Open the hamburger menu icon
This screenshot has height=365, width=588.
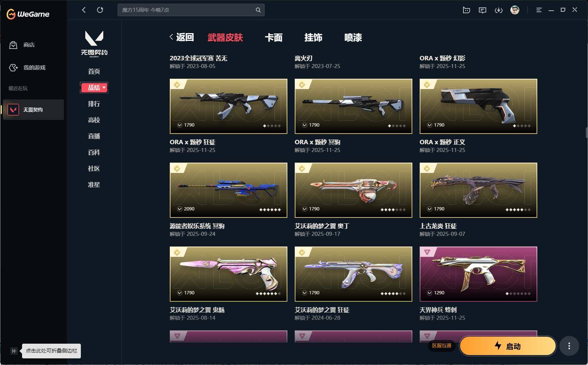pyautogui.click(x=539, y=10)
